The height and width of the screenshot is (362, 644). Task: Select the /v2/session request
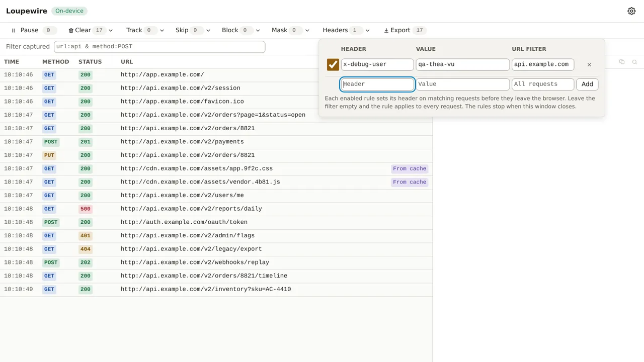[x=216, y=88]
